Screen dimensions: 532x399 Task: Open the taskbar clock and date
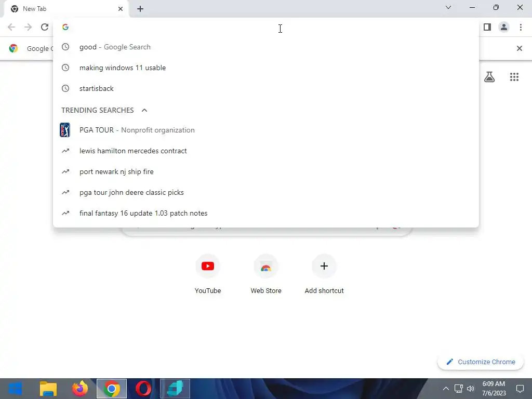point(494,389)
